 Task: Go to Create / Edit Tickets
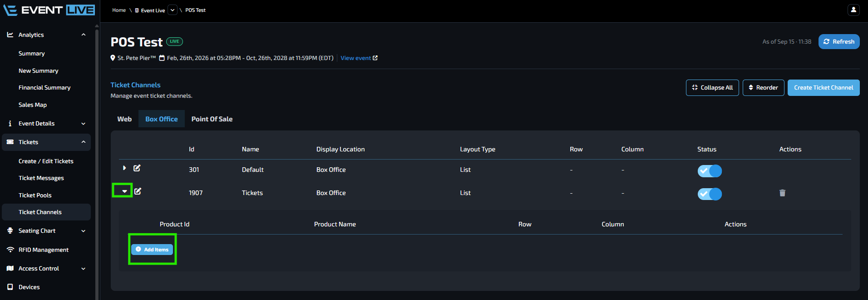46,161
